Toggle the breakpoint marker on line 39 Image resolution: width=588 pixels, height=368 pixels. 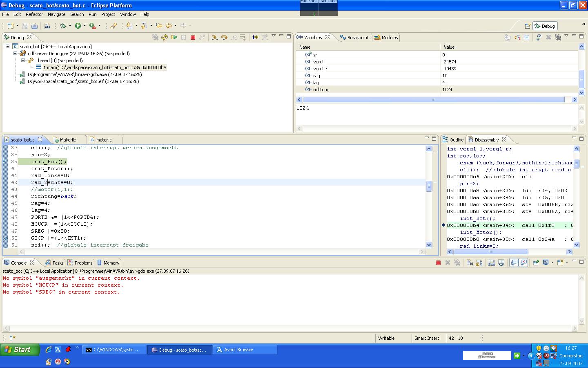4,162
